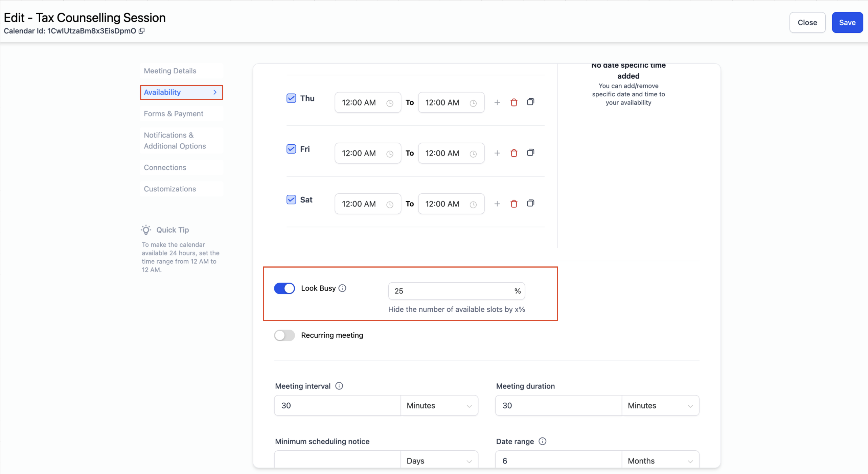Click the Look Busy percentage field
This screenshot has width=868, height=474.
click(450, 291)
